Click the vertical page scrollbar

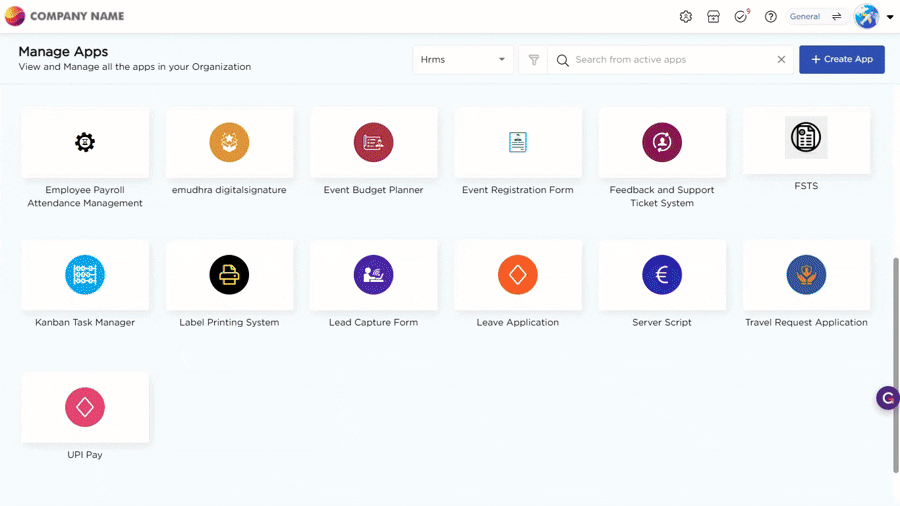895,365
